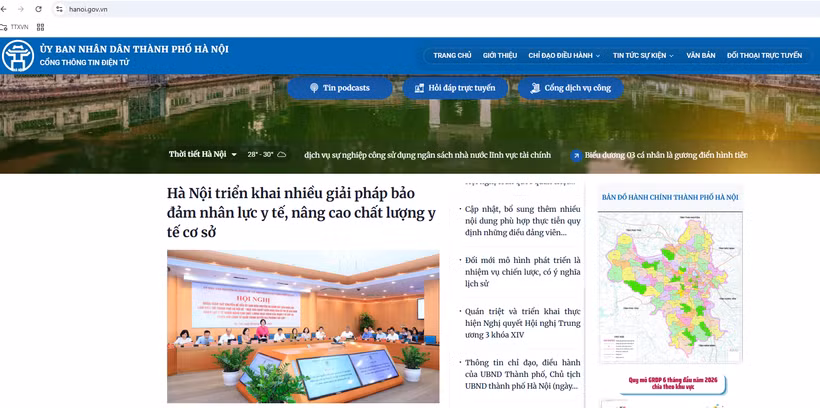Open Văn bản menu item
This screenshot has height=408, width=820.
tap(701, 55)
